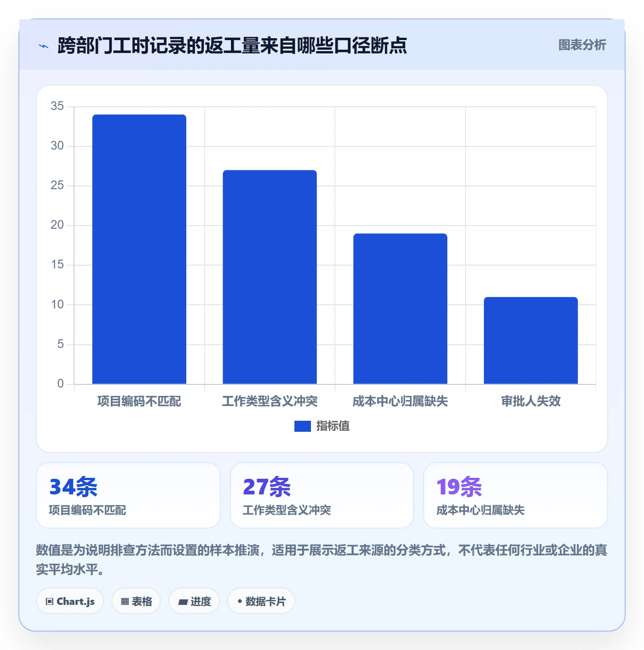
Task: Click the 表格 tag
Action: pos(136,601)
